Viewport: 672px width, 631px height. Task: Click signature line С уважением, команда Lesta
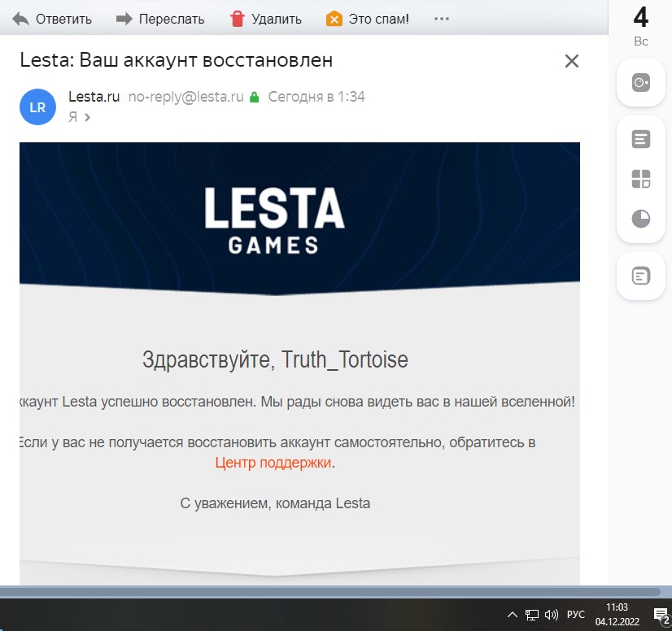point(275,503)
